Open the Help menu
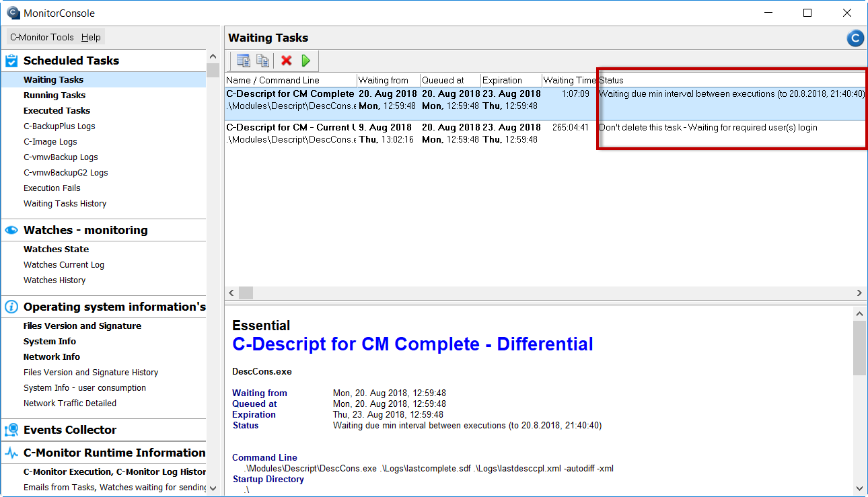This screenshot has width=868, height=497. click(x=91, y=38)
